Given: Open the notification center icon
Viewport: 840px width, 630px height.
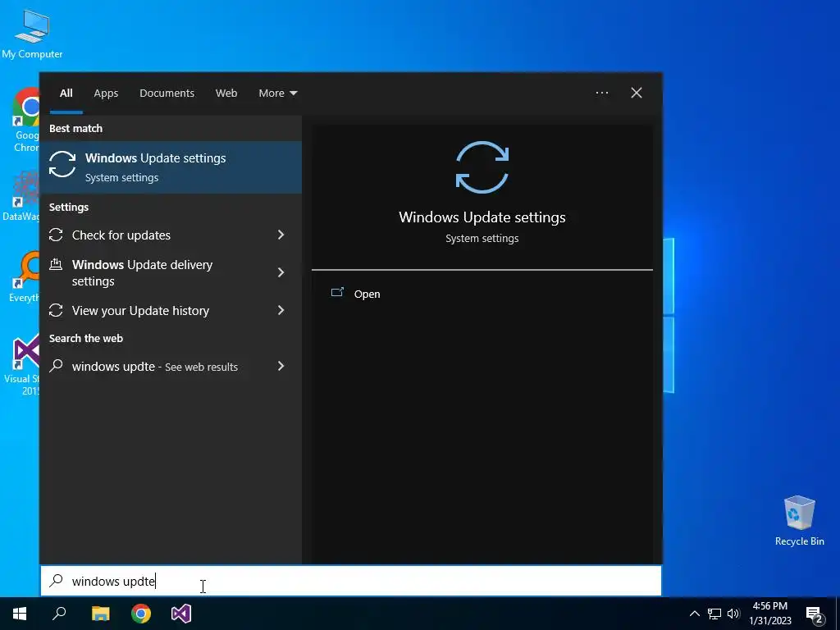Looking at the screenshot, I should 815,614.
